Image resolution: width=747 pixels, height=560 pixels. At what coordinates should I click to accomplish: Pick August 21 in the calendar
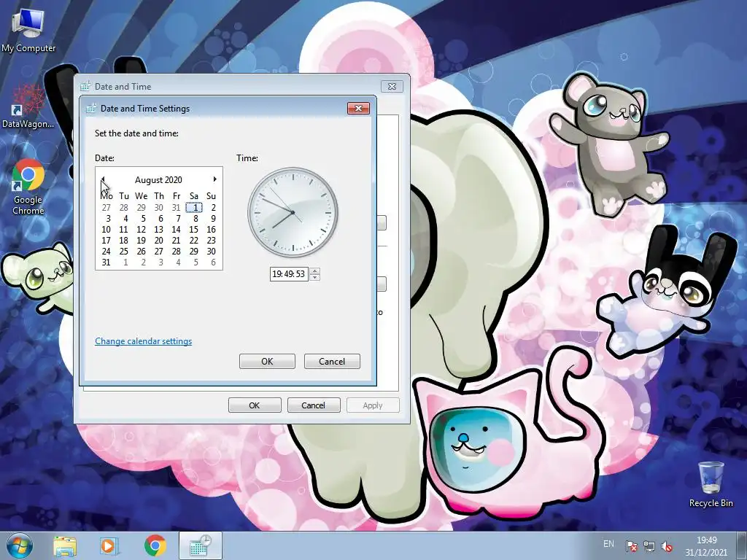[177, 241]
